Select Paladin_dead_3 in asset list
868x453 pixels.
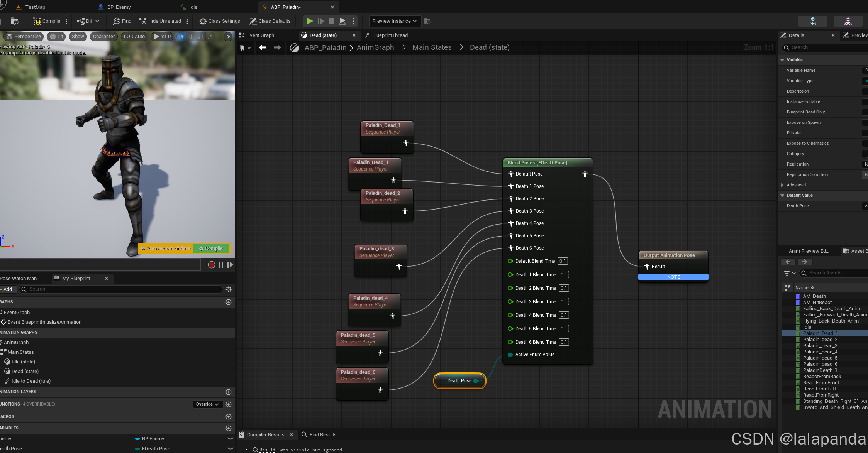point(820,346)
